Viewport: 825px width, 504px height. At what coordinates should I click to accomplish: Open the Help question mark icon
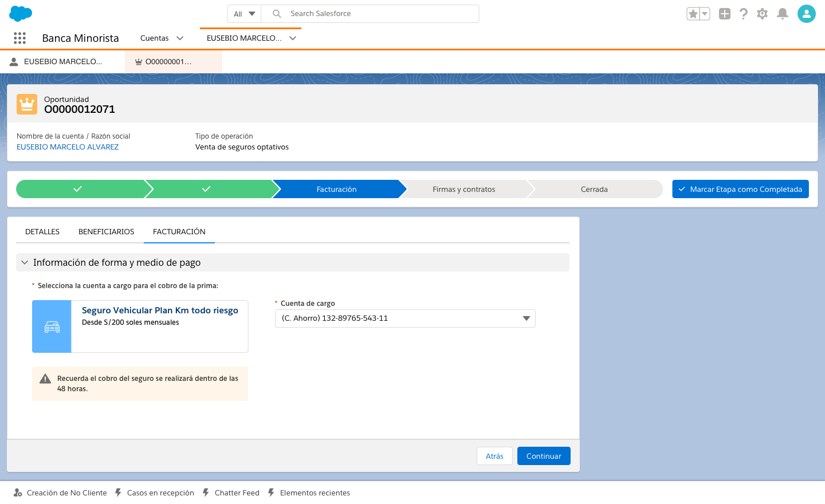(744, 14)
